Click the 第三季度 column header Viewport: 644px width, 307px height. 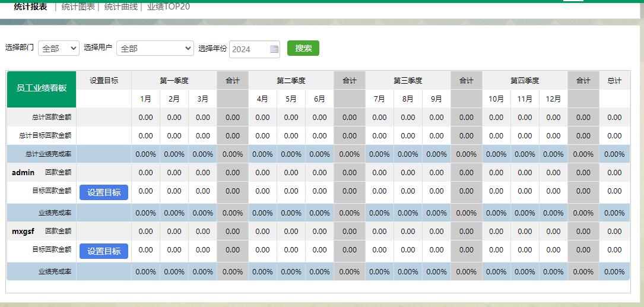[408, 81]
